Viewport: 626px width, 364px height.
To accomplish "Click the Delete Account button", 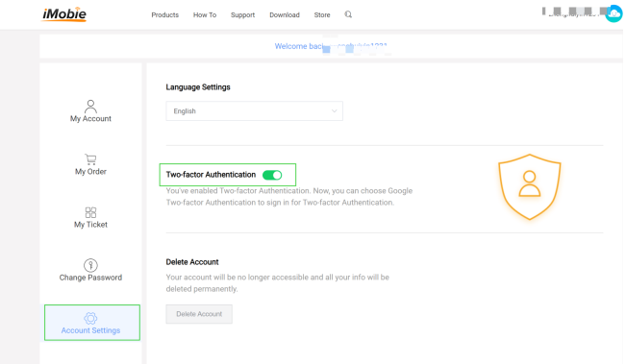I will (x=199, y=314).
